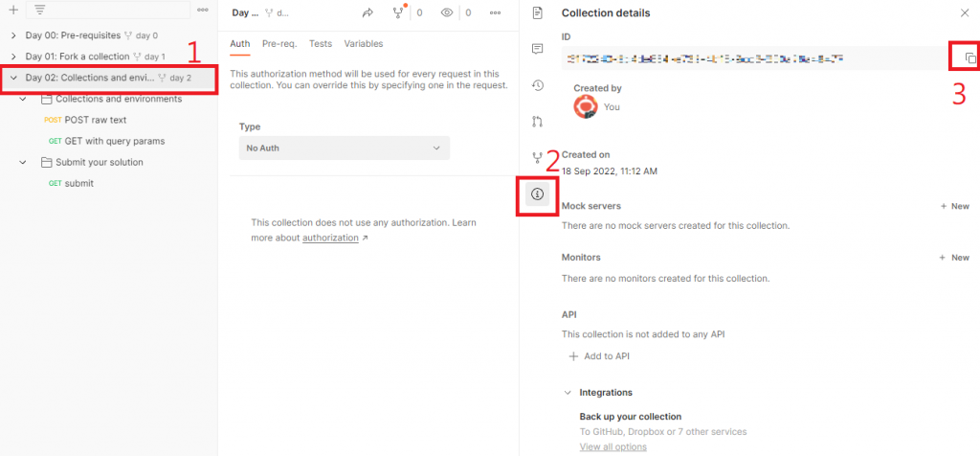Click the fork icon with the orange dot
980x456 pixels.
(398, 11)
